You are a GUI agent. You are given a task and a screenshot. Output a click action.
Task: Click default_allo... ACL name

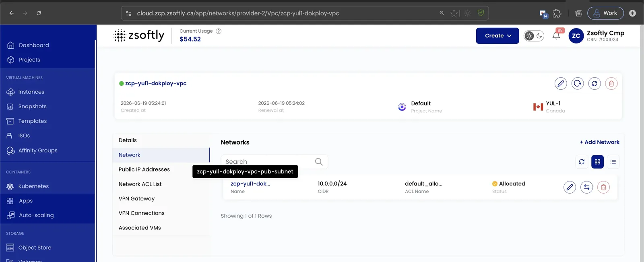(423, 184)
